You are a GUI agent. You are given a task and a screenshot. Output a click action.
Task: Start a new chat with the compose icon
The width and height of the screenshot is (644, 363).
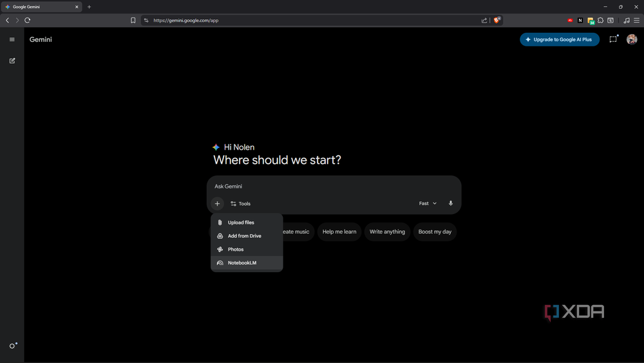pyautogui.click(x=12, y=61)
